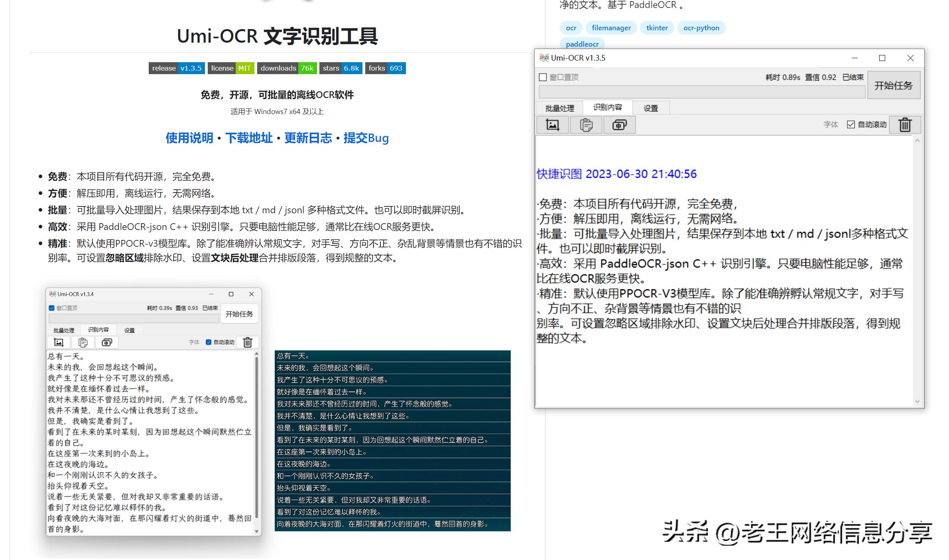Open 字体 font settings in v1.3.5 window
This screenshot has height=560, width=949.
[831, 124]
